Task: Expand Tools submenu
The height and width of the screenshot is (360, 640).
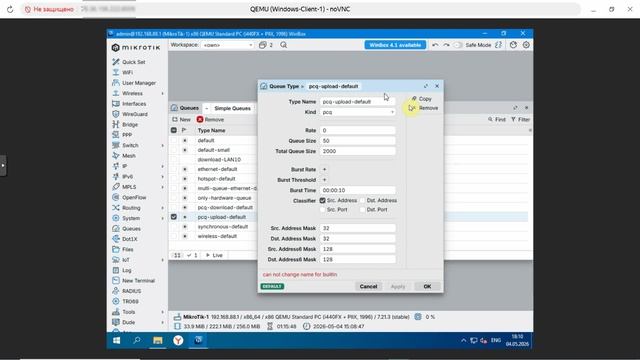Action: coord(162,312)
